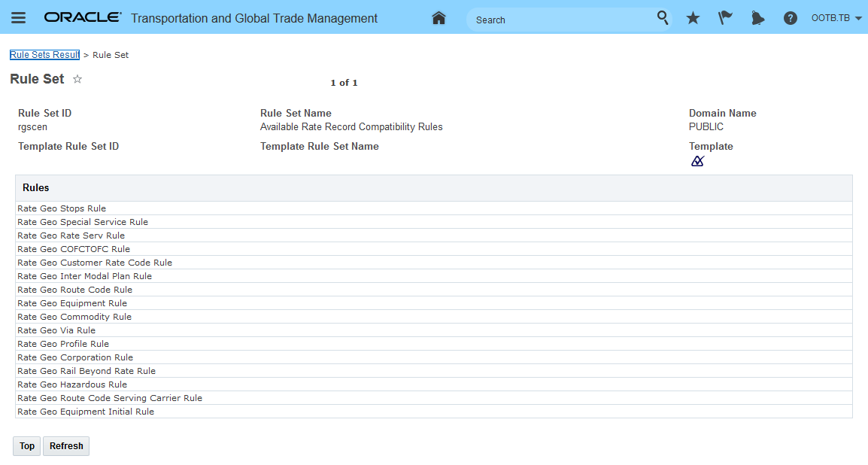Click Available Rate Record Compatibility Rules text
868x465 pixels.
coord(351,126)
